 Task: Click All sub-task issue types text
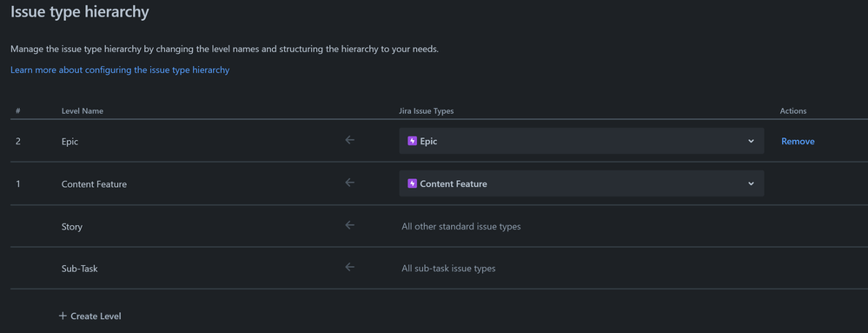pos(448,269)
